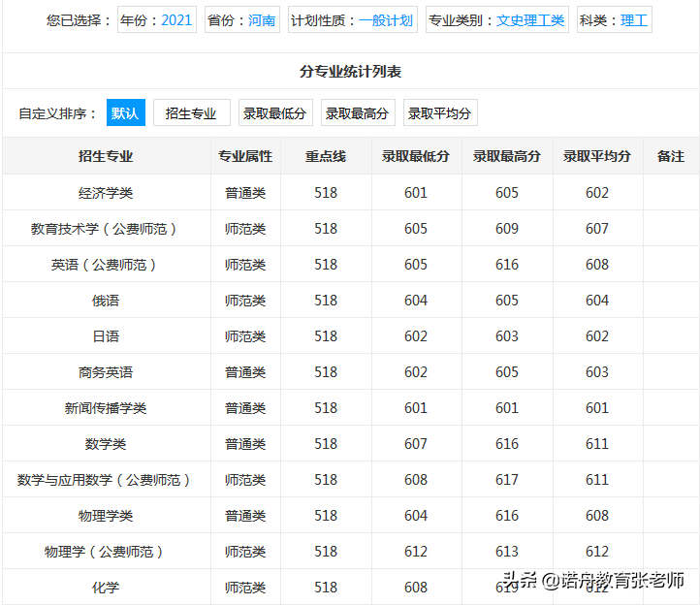
Task: Click 日语 highest score 603
Action: [x=507, y=336]
